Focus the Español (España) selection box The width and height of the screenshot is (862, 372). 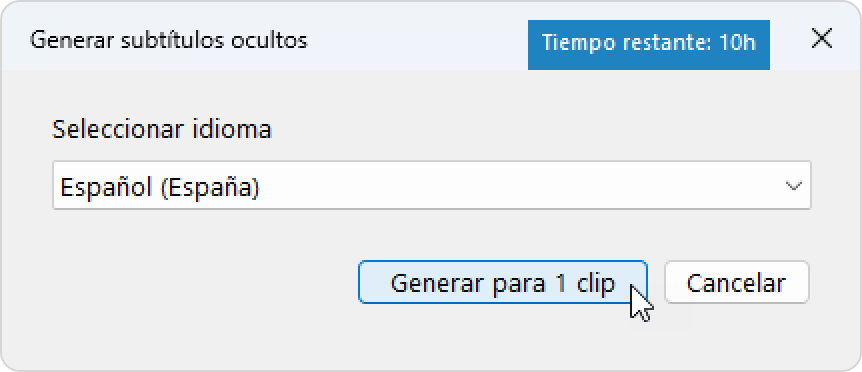tap(432, 185)
